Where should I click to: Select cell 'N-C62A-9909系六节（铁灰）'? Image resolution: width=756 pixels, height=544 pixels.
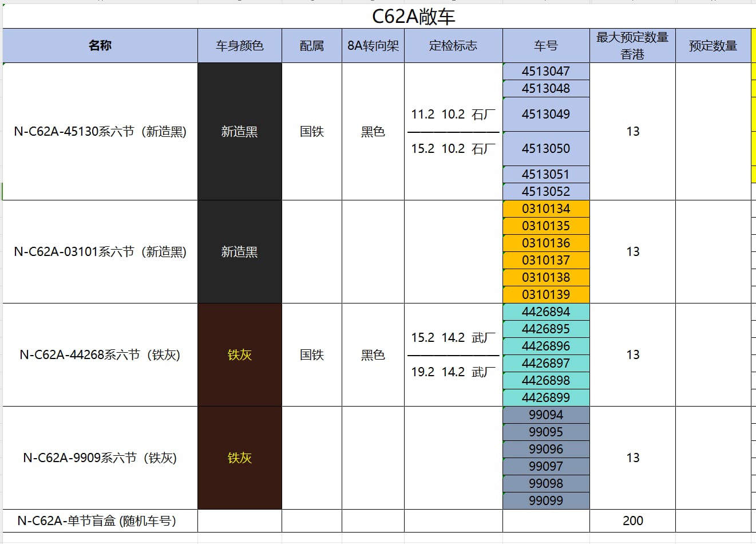pos(100,458)
